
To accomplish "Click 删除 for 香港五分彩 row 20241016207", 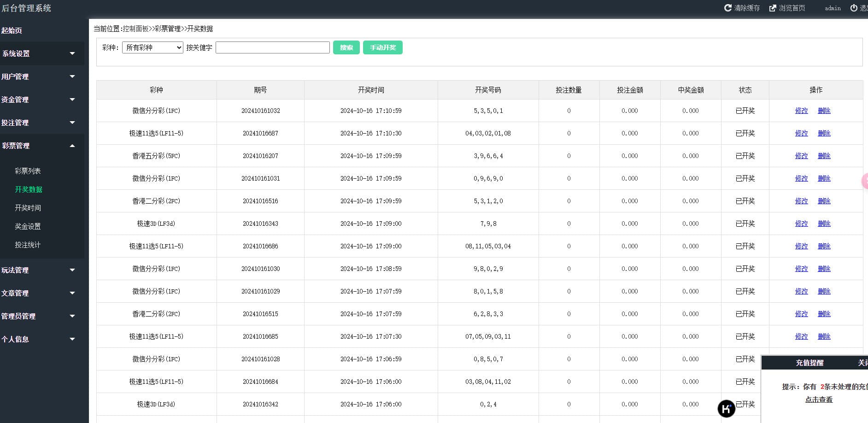I will coord(824,156).
